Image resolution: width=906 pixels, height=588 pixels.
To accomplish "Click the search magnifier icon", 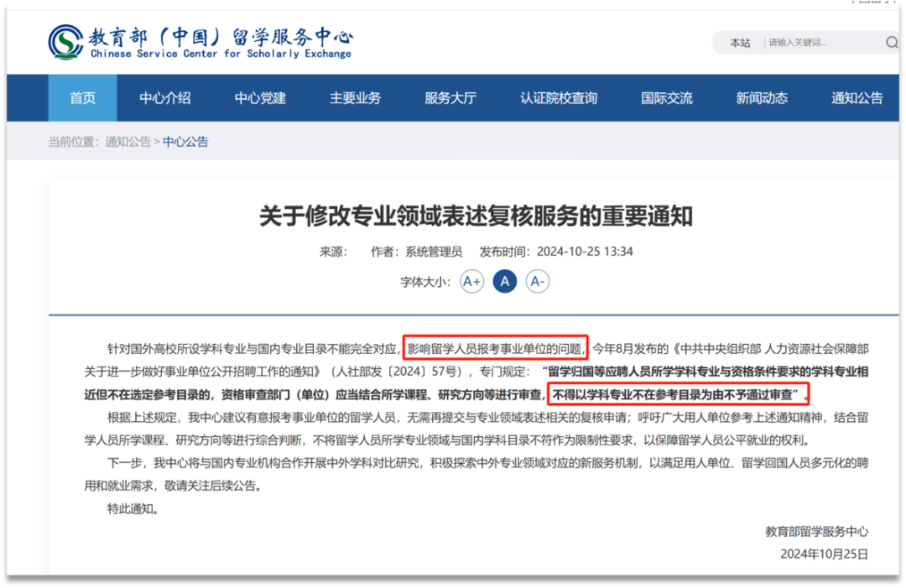I will (x=891, y=43).
